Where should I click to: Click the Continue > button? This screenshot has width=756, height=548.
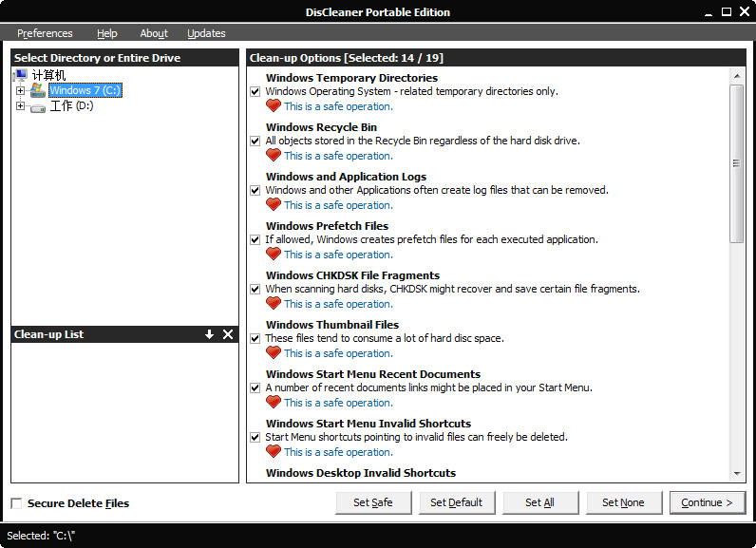pyautogui.click(x=708, y=502)
